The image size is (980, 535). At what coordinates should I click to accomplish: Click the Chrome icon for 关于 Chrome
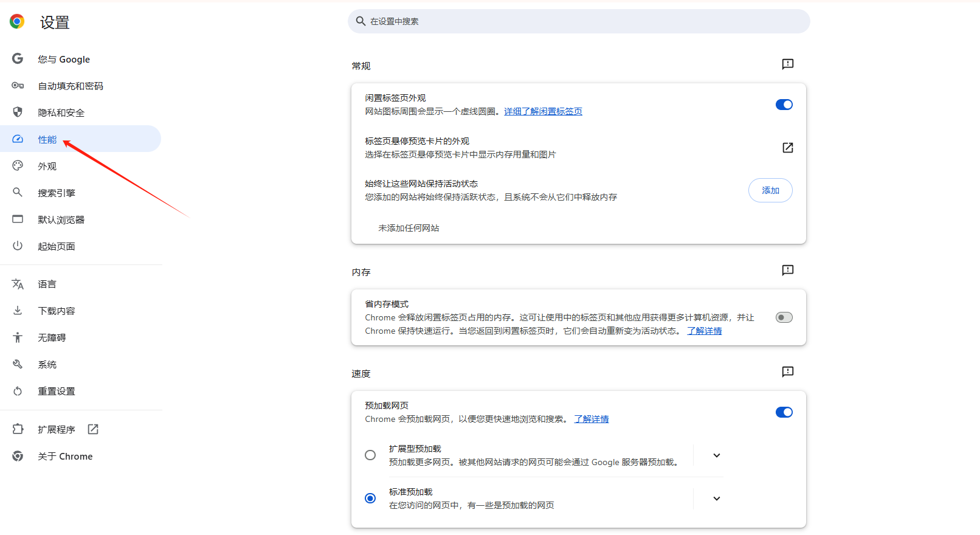18,456
